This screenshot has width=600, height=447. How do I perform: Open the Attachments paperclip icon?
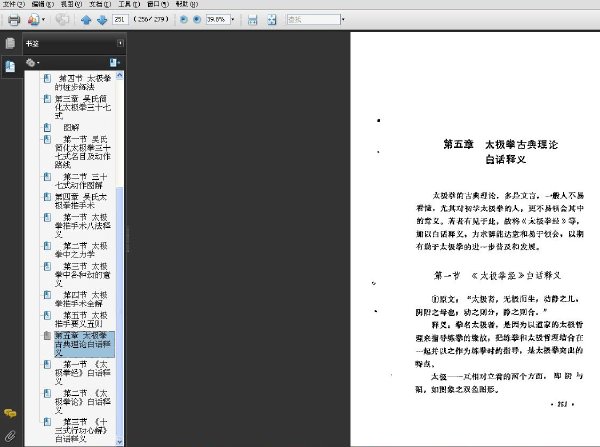[10, 436]
